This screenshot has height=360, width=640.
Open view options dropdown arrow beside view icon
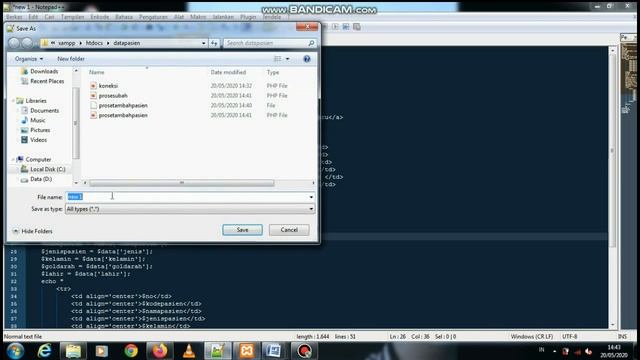(288, 59)
